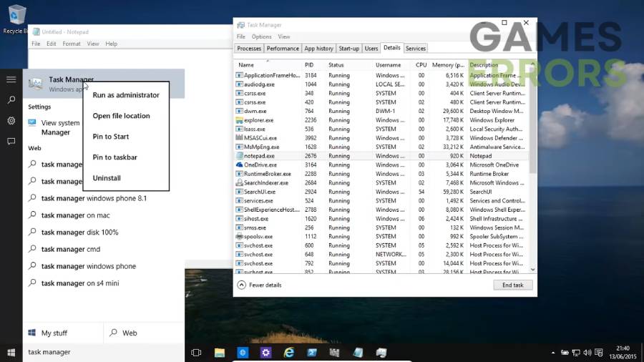Choose Run as administrator from context menu

tap(126, 95)
